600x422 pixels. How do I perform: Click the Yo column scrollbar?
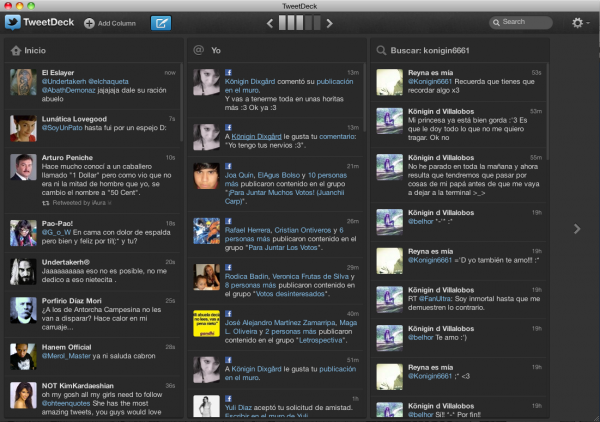pyautogui.click(x=364, y=98)
